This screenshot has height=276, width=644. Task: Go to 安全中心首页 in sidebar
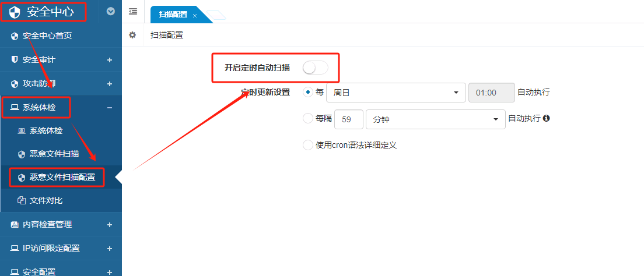click(47, 36)
